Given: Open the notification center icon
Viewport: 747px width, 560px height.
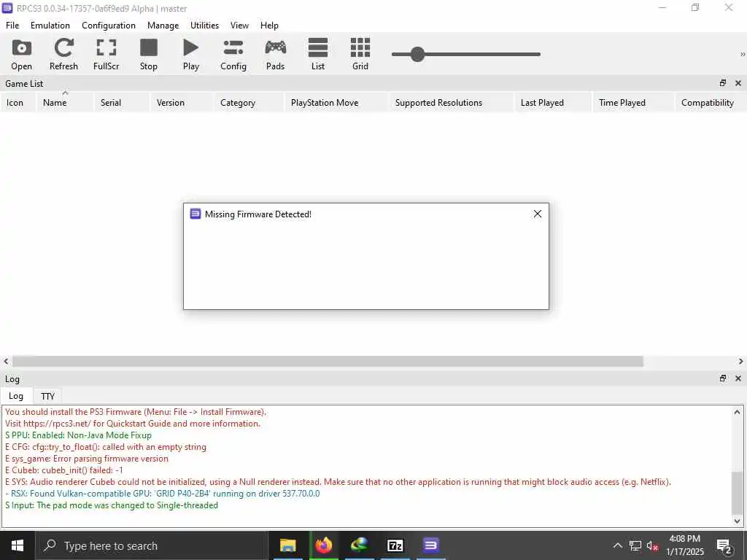Looking at the screenshot, I should point(724,545).
